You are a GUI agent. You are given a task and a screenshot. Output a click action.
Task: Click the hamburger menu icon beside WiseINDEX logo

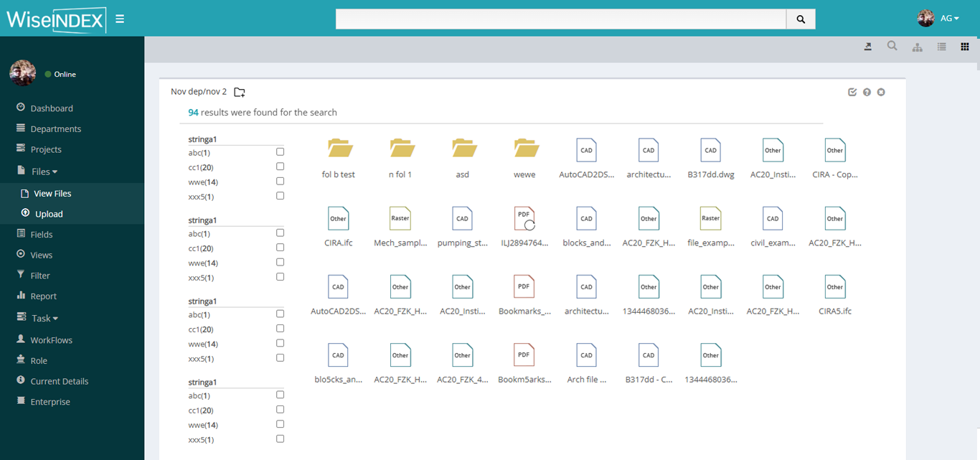click(x=120, y=19)
